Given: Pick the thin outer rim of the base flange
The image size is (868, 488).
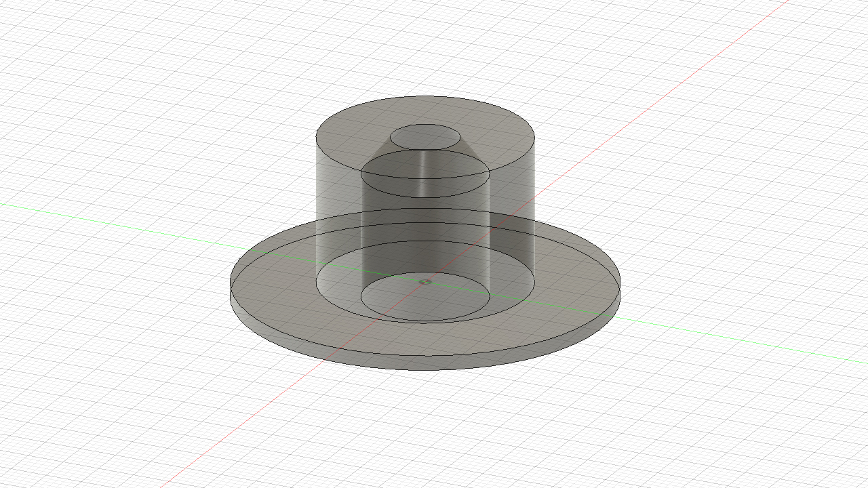Looking at the screenshot, I should pos(425,363).
